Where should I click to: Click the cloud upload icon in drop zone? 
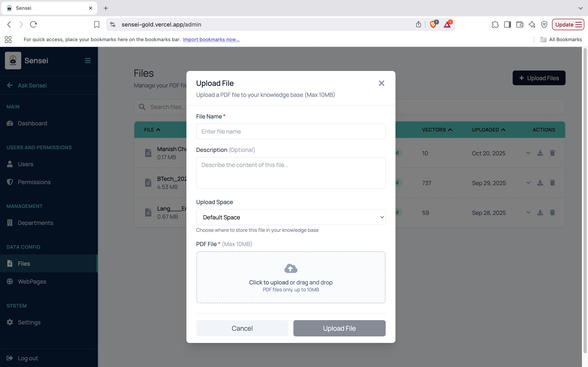tap(291, 269)
